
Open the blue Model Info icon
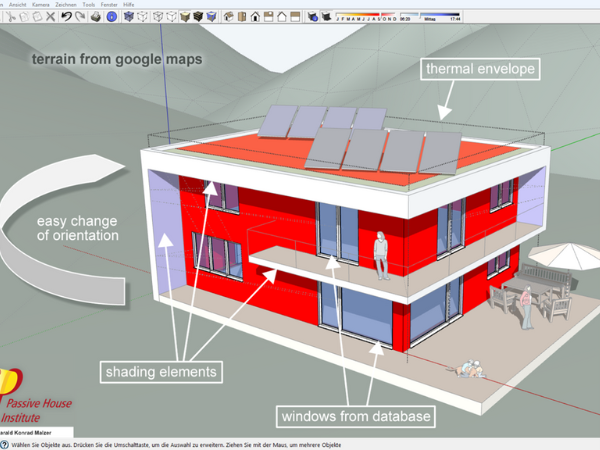pos(111,16)
